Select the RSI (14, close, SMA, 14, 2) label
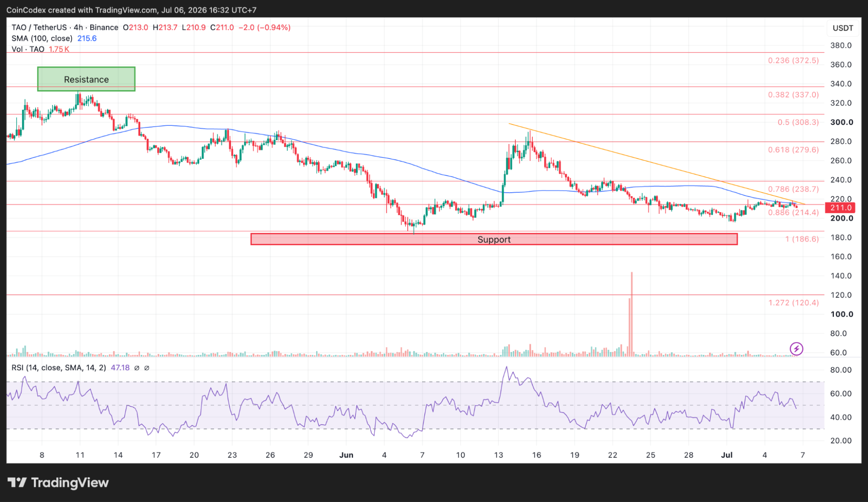Viewport: 868px width, 502px height. tap(59, 368)
